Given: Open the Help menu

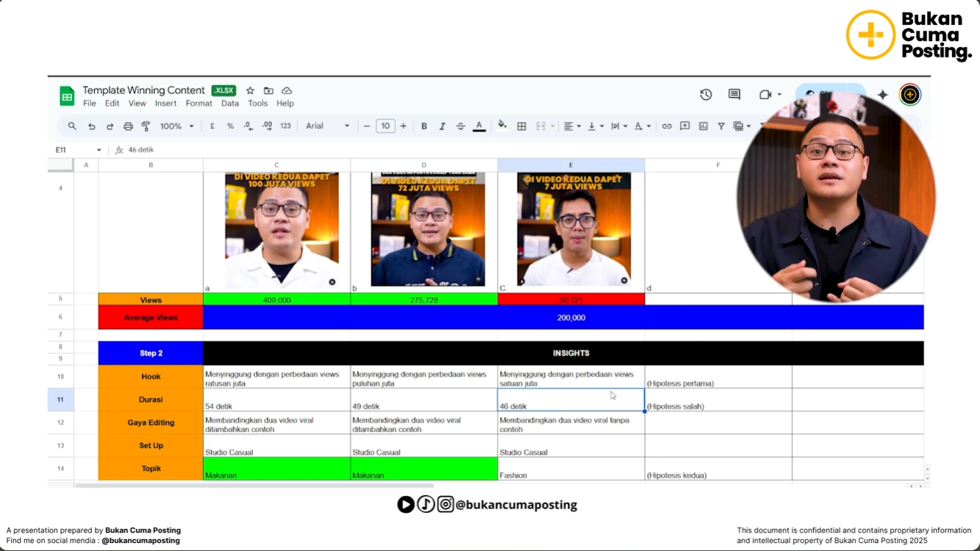Looking at the screenshot, I should pyautogui.click(x=285, y=104).
